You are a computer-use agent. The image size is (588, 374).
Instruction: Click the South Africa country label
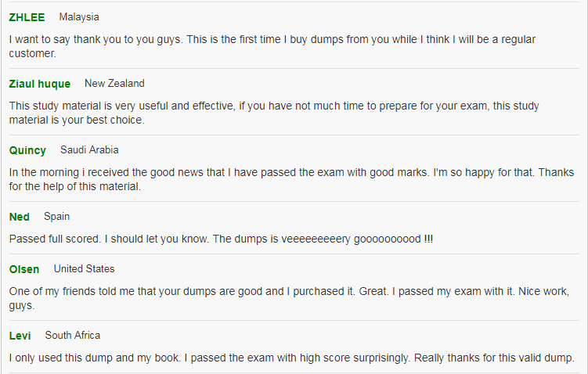[x=73, y=335]
